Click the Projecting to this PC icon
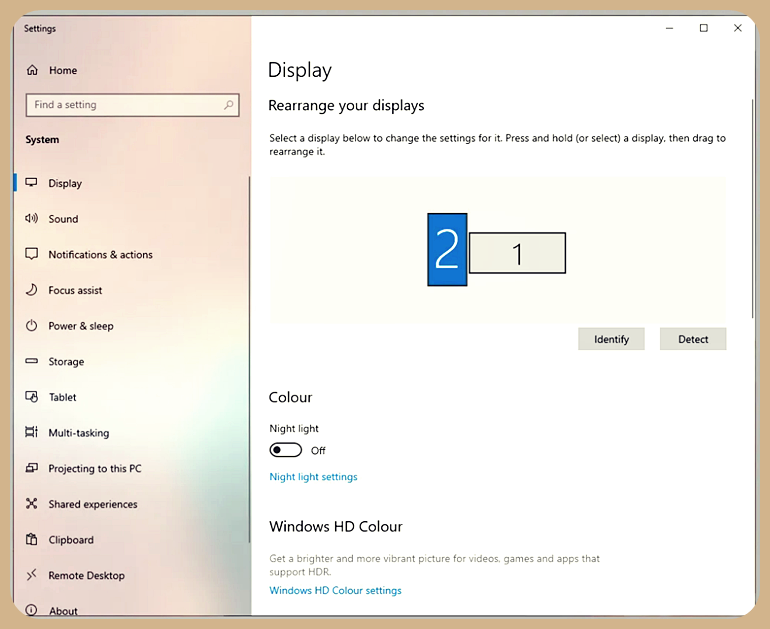The height and width of the screenshot is (629, 770). [31, 468]
